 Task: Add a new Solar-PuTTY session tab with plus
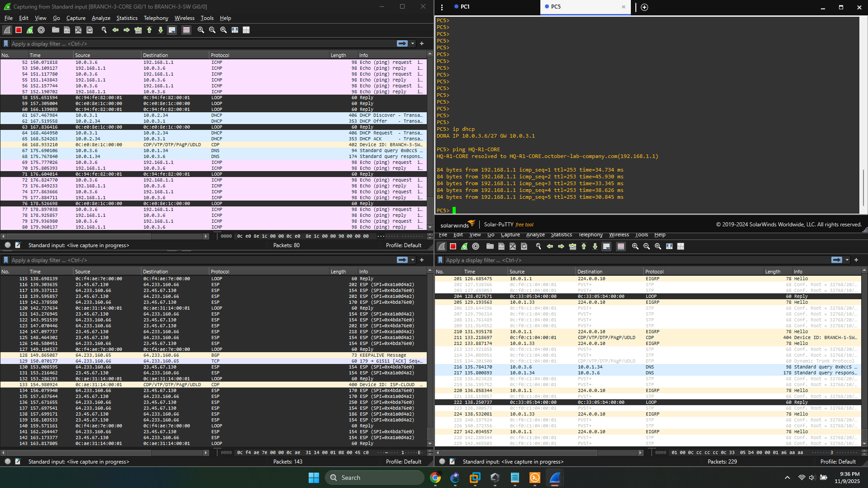click(644, 7)
